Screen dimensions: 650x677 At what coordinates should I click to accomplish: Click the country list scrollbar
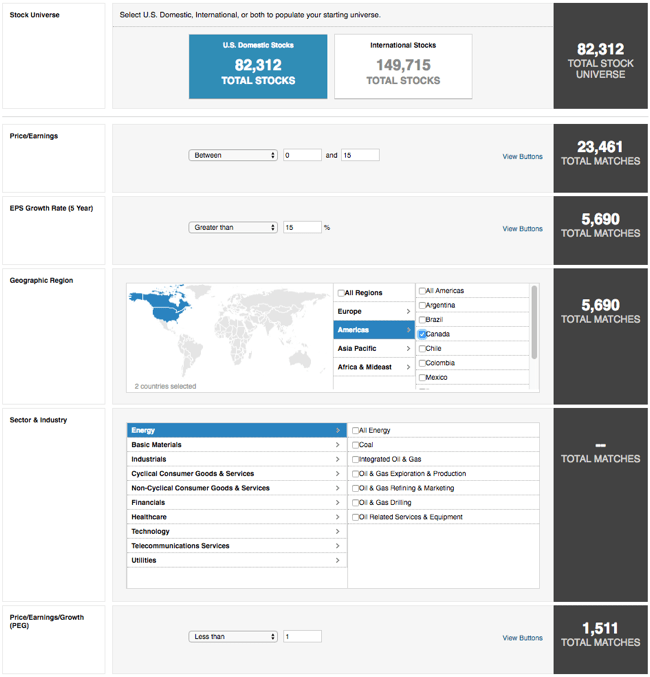pos(534,322)
